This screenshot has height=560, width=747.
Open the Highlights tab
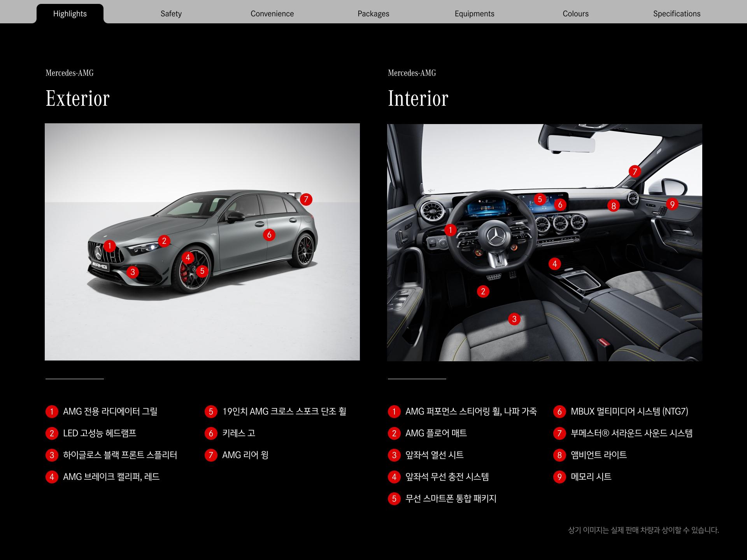tap(70, 14)
